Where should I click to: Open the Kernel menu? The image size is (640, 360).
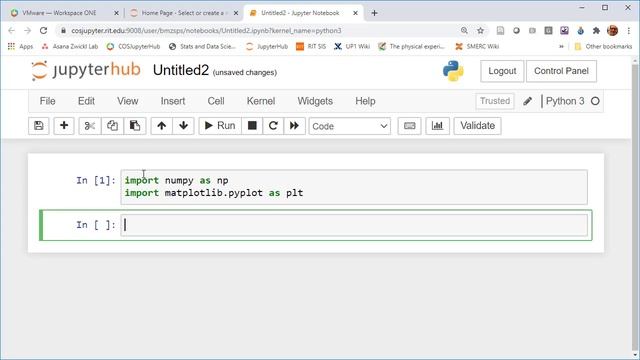click(261, 101)
